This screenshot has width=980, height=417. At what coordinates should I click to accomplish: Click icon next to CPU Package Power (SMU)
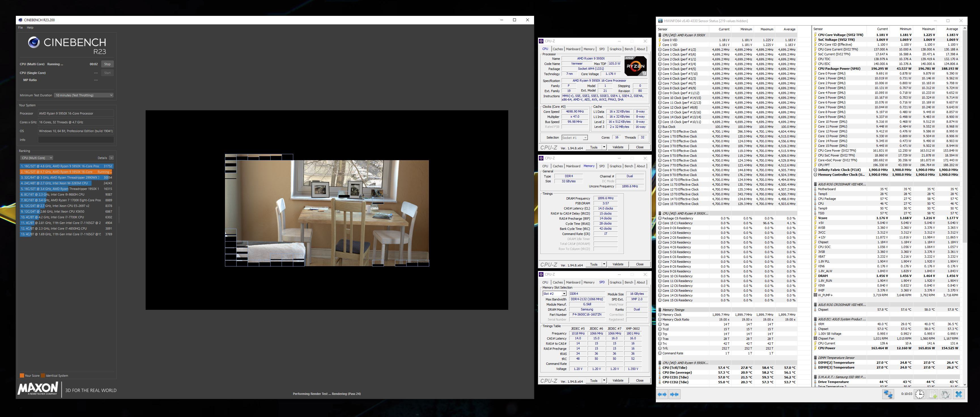tap(815, 69)
